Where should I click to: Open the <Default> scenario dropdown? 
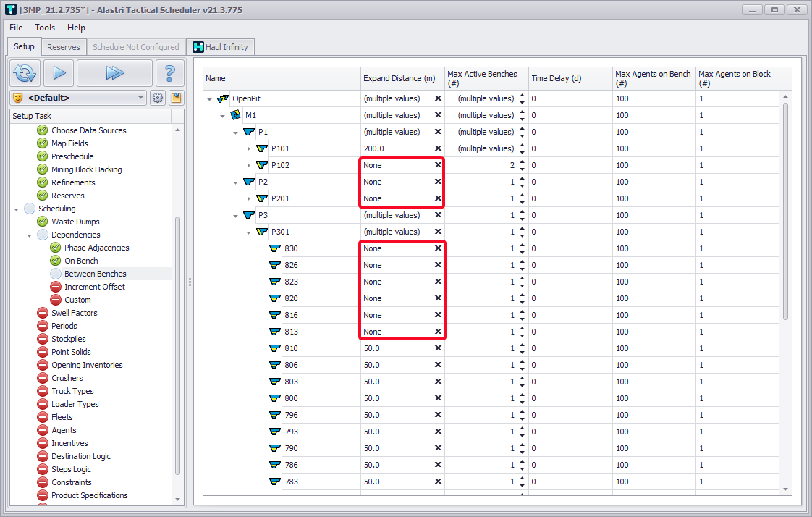[141, 98]
